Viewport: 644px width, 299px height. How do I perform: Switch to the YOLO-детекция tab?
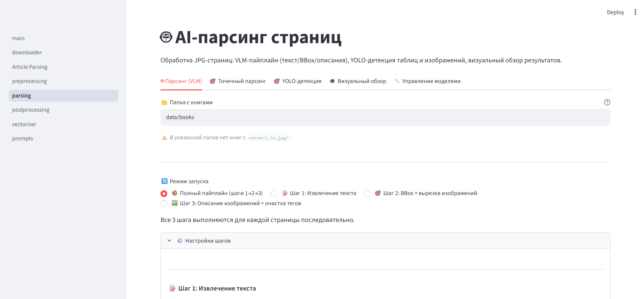(298, 81)
